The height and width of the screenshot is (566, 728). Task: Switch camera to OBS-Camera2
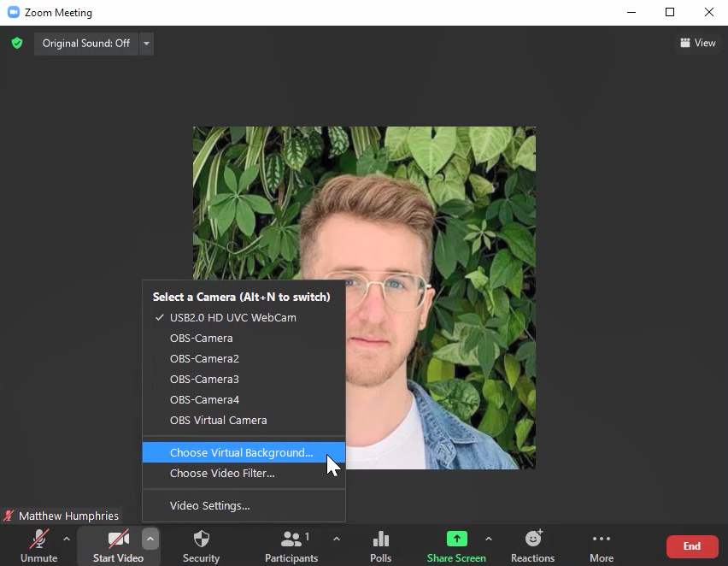204,358
